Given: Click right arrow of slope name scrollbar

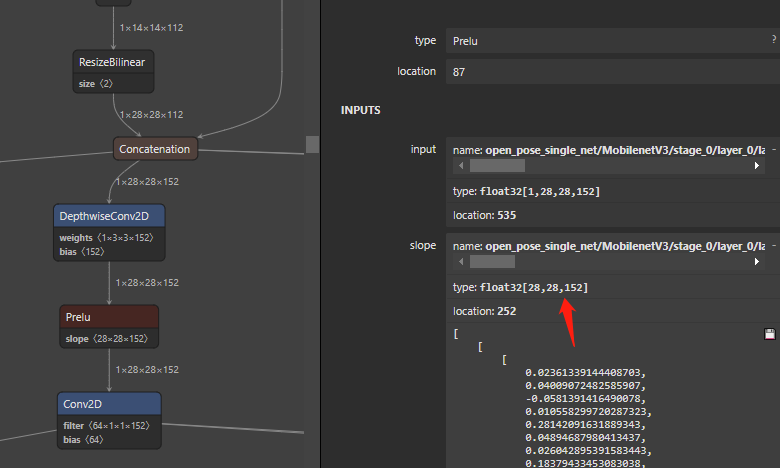Looking at the screenshot, I should coord(757,262).
